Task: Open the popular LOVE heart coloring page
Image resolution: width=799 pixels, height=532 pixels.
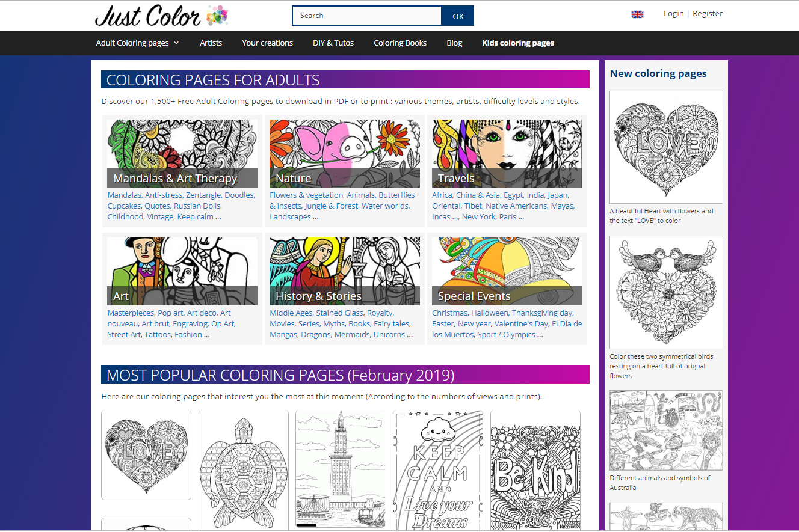Action: 146,454
